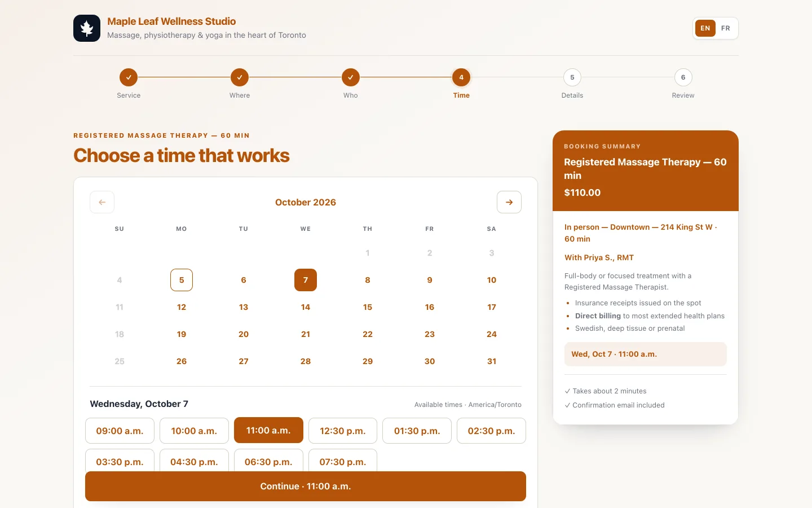Select October 22 on the calendar

(368, 334)
